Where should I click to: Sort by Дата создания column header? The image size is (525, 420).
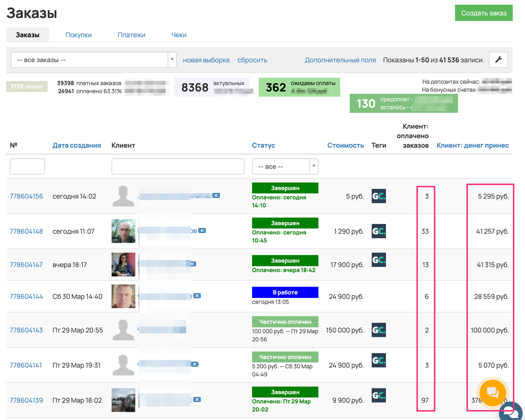pyautogui.click(x=77, y=145)
